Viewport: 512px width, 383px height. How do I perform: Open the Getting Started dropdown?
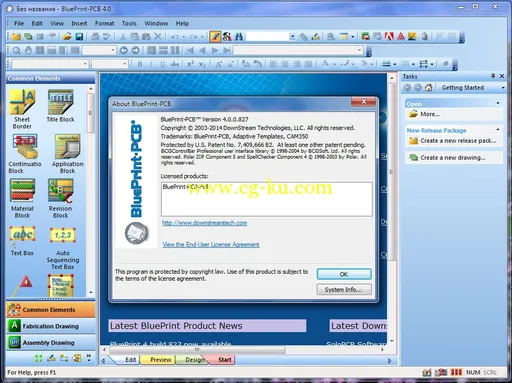tap(503, 88)
